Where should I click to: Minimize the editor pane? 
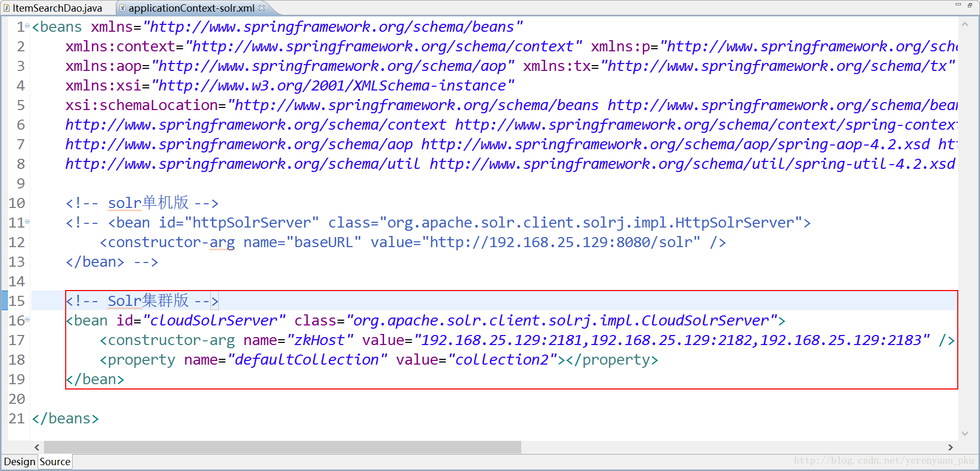[x=958, y=5]
